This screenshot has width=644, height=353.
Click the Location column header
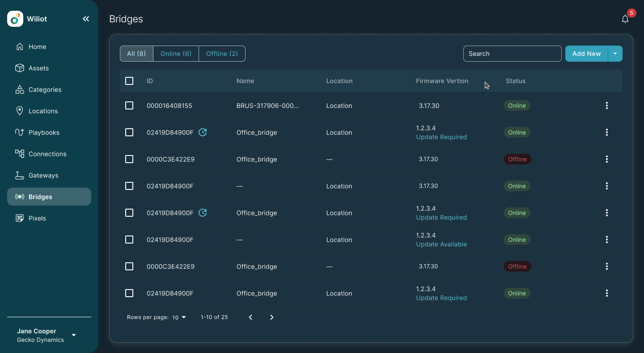pyautogui.click(x=339, y=81)
